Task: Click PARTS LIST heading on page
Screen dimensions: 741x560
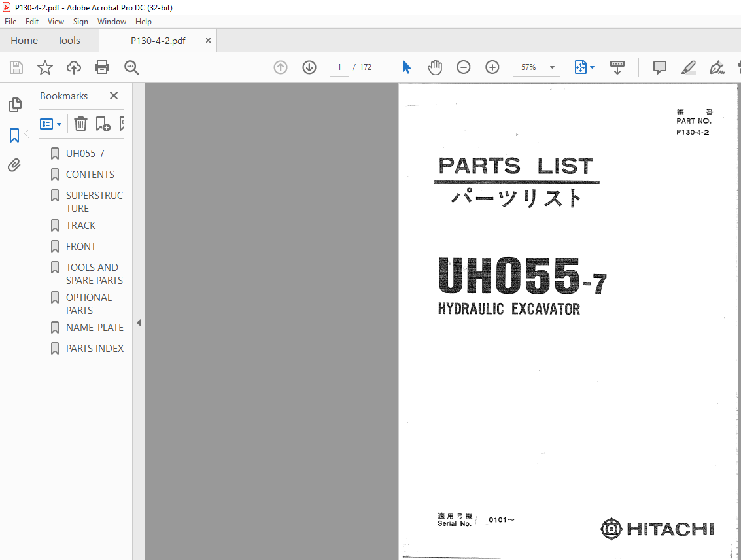Action: point(516,166)
